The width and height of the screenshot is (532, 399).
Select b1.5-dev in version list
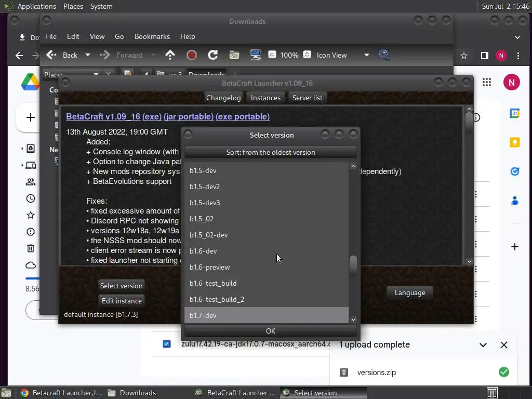[x=267, y=170]
